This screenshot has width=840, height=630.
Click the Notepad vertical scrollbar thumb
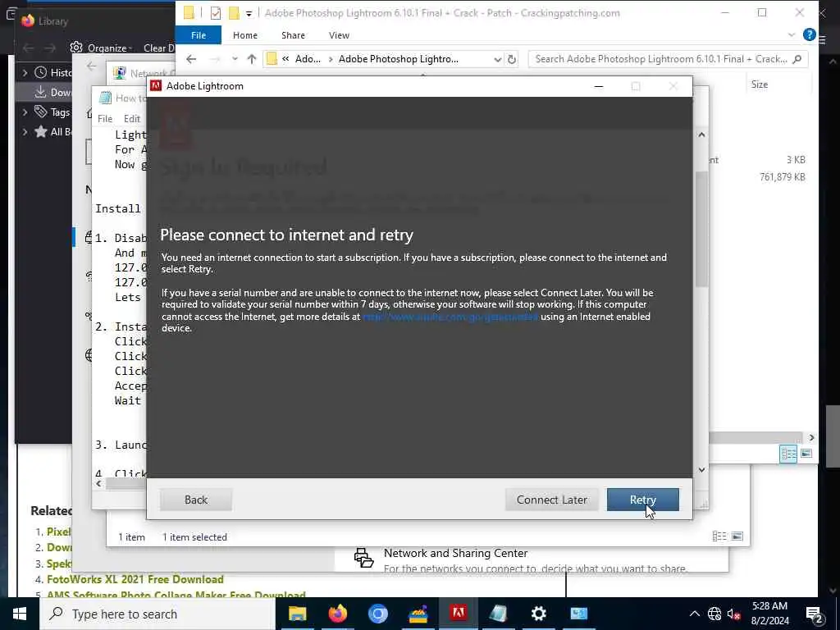701,230
